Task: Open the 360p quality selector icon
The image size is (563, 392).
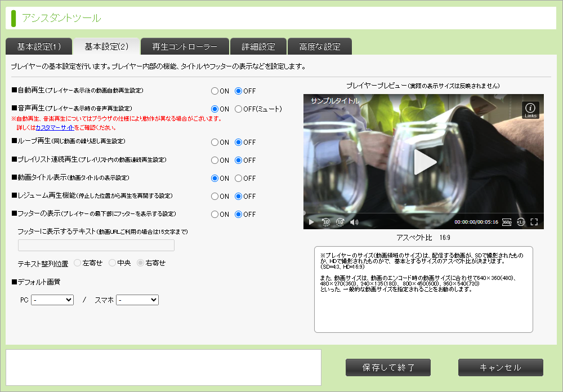Action: tap(507, 222)
